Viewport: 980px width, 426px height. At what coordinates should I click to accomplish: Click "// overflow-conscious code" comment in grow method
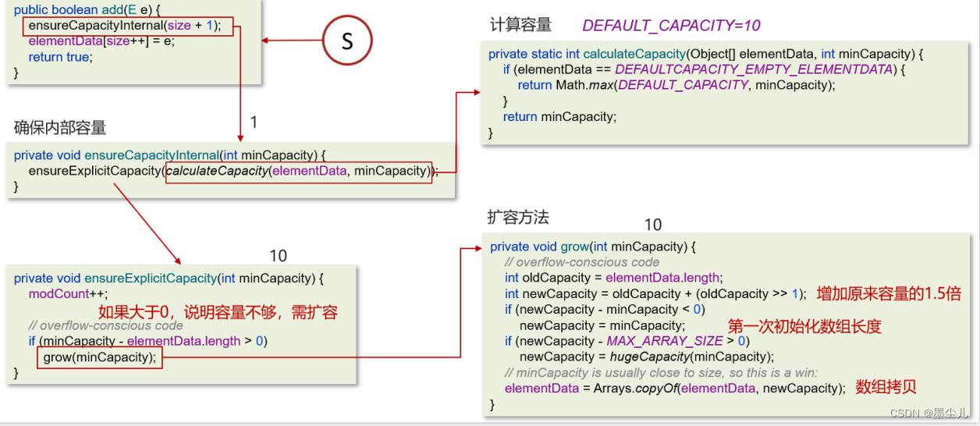[582, 262]
